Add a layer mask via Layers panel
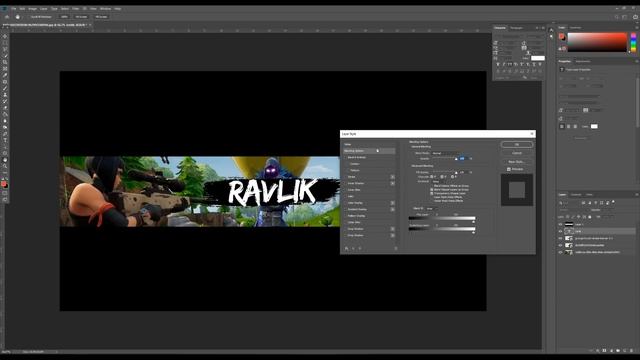Viewport: 640px width, 360px height. 604,350
